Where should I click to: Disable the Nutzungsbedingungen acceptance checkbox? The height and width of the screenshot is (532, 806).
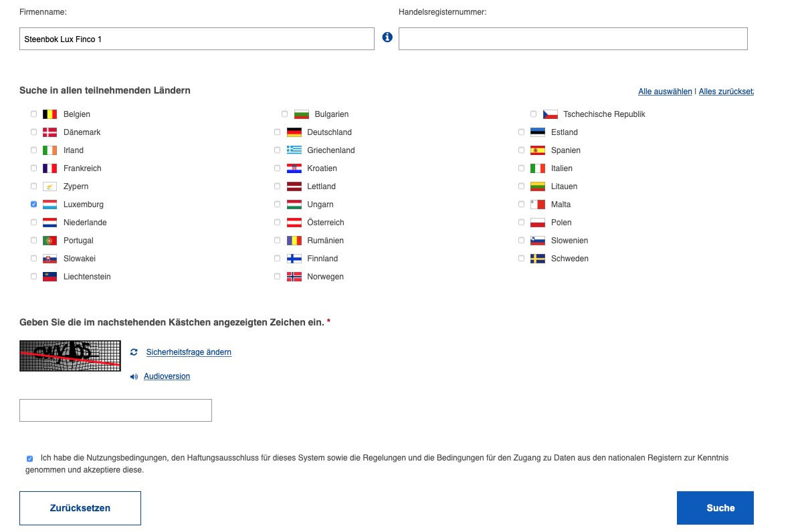pyautogui.click(x=29, y=458)
